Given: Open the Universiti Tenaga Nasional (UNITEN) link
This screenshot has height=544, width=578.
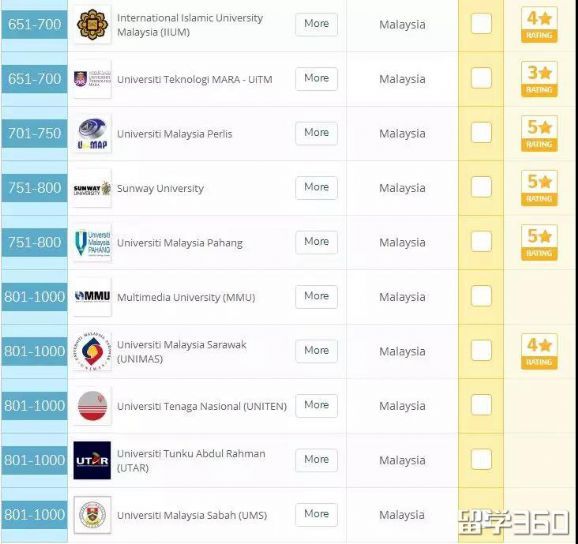Looking at the screenshot, I should click(202, 406).
